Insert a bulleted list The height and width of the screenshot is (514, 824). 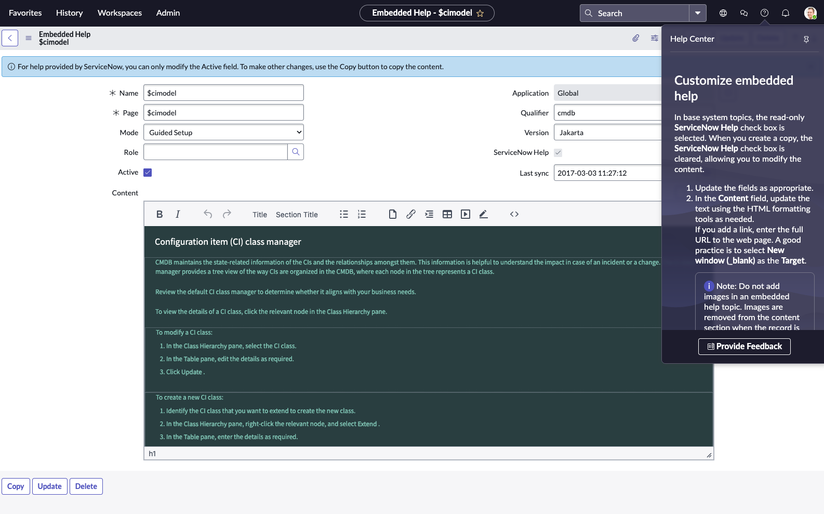pos(344,214)
